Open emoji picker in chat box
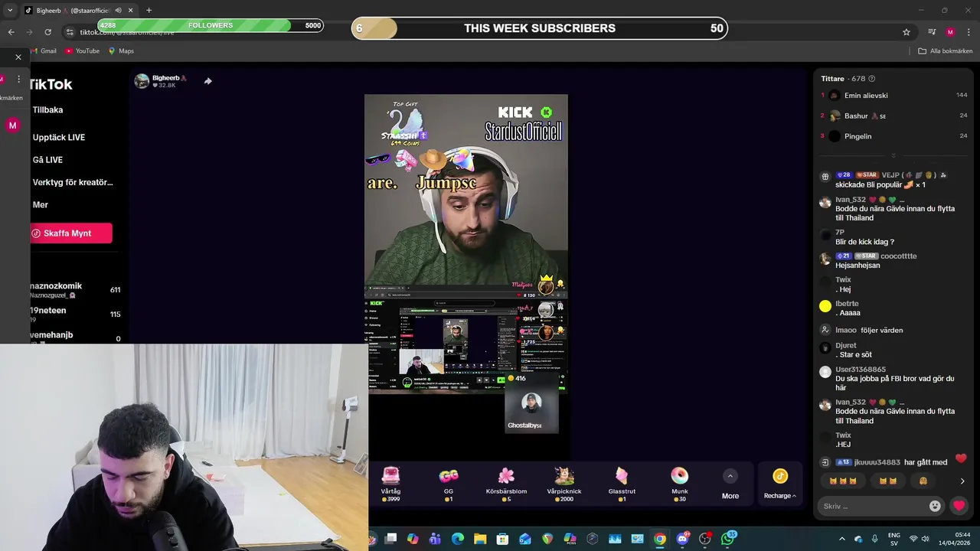The image size is (980, 551). pyautogui.click(x=935, y=506)
